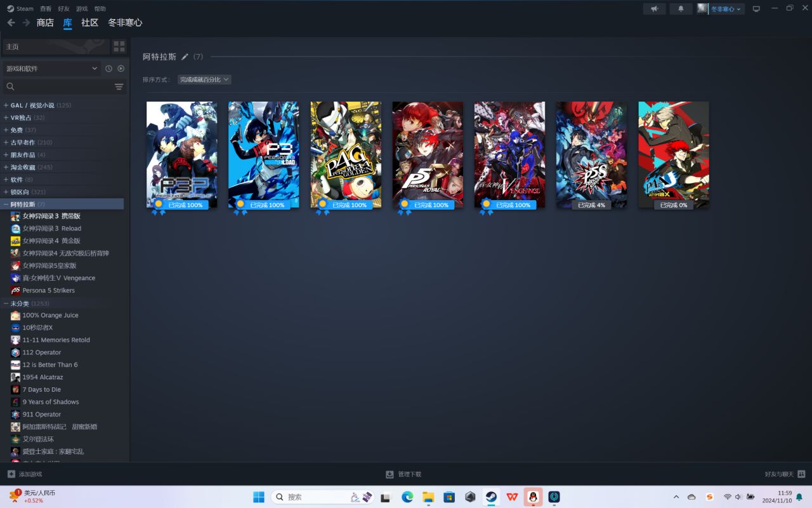Go to library 主页

click(56, 46)
